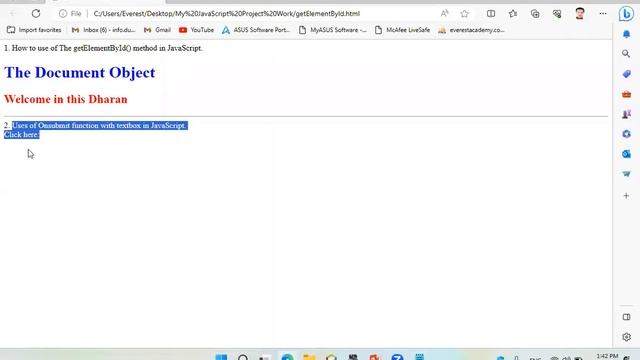The image size is (640, 360).
Task: Click the heading "The Document Object"
Action: [x=80, y=73]
